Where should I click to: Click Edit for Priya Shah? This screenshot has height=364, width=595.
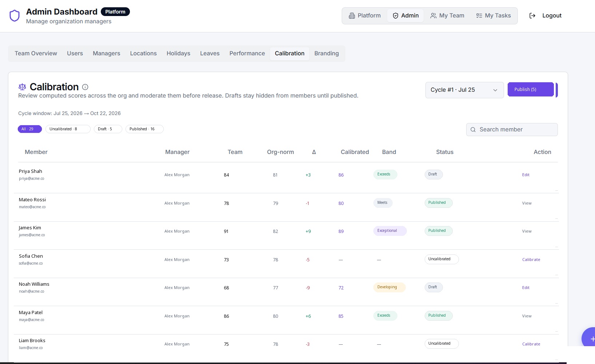(525, 175)
